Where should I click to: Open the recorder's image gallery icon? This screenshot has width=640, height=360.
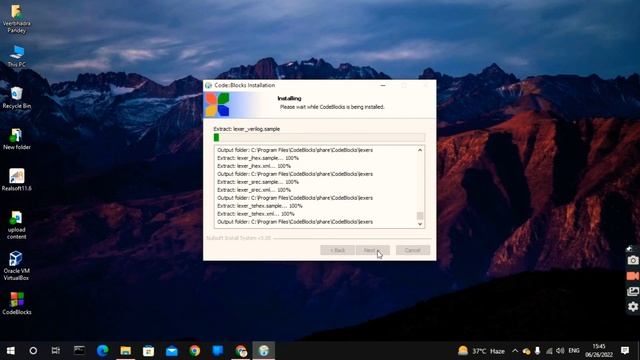tap(633, 291)
